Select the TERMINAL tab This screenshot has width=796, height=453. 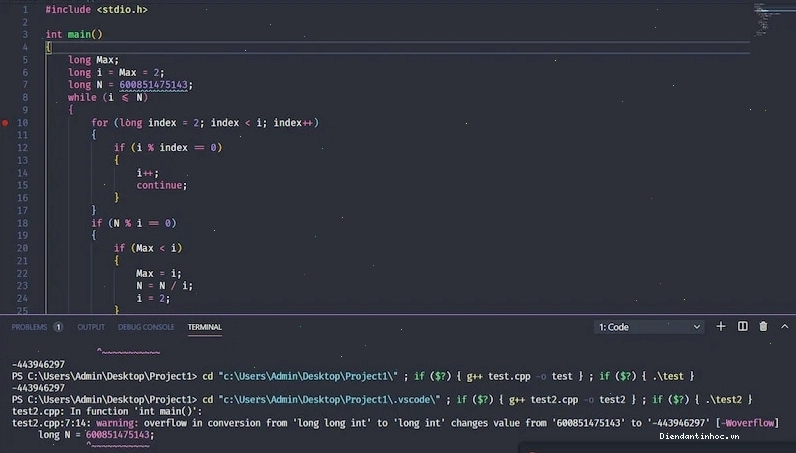pyautogui.click(x=205, y=327)
